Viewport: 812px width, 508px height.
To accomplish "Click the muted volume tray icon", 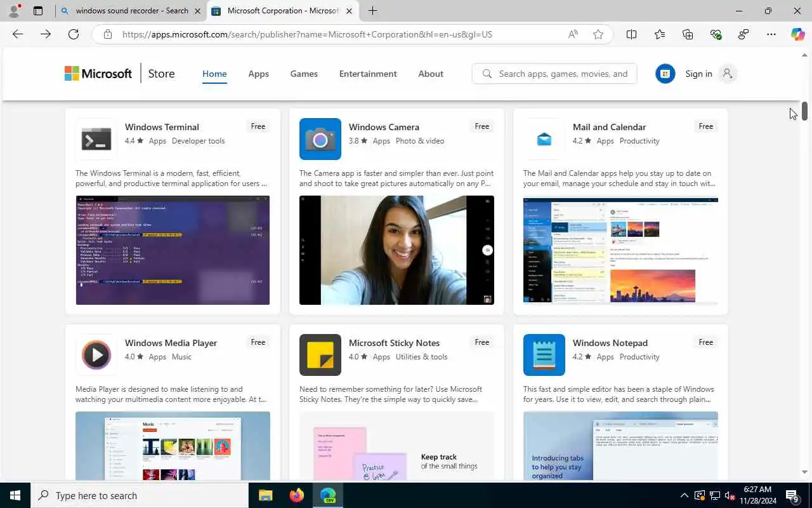I will 730,495.
